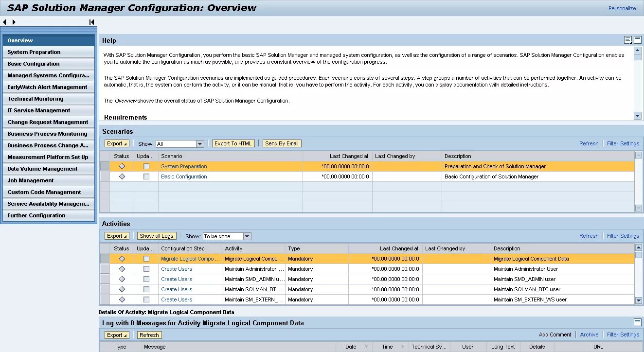Click the Export To HTML button
Screen dimensions: 644x352
coord(233,143)
